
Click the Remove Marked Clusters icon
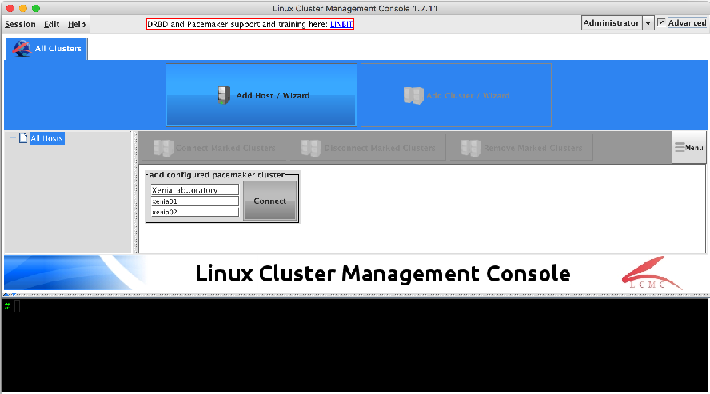(x=470, y=148)
